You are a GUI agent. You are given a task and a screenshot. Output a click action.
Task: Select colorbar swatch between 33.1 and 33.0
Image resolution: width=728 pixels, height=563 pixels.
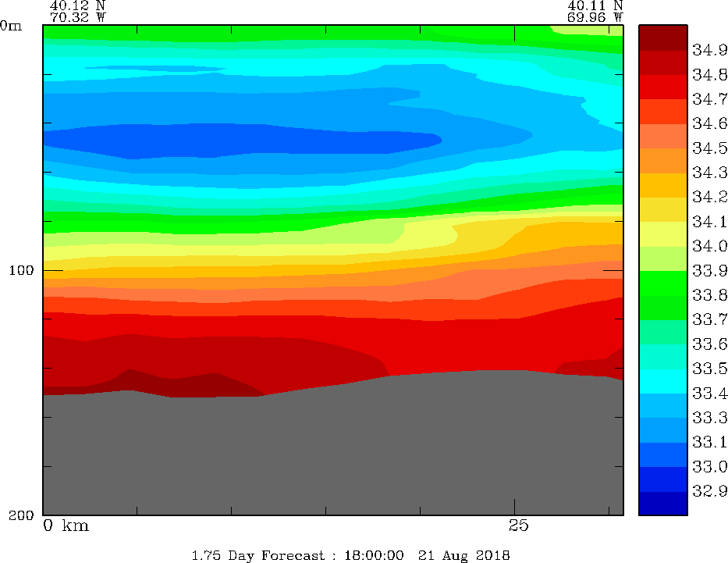pyautogui.click(x=663, y=454)
